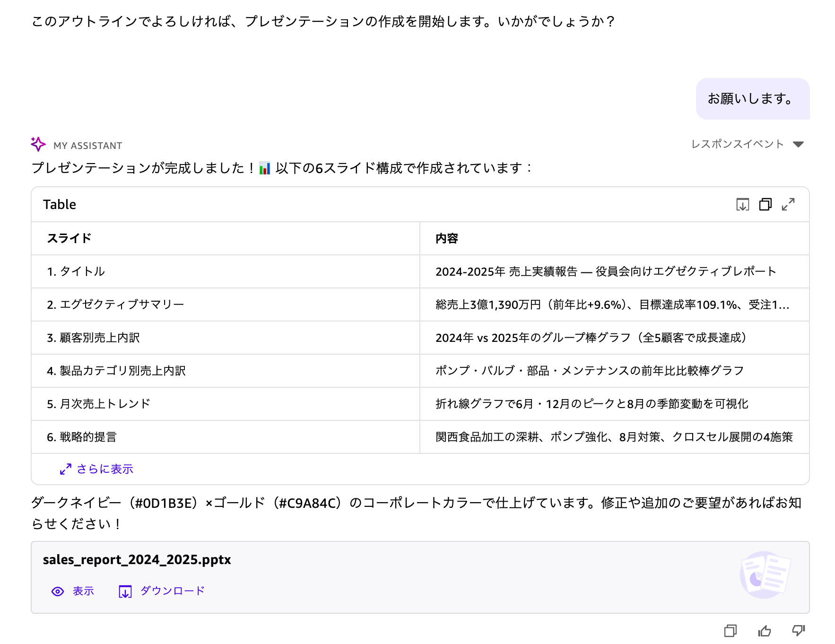Click the download icon beside ダウンロード
The width and height of the screenshot is (835, 644).
(x=125, y=592)
